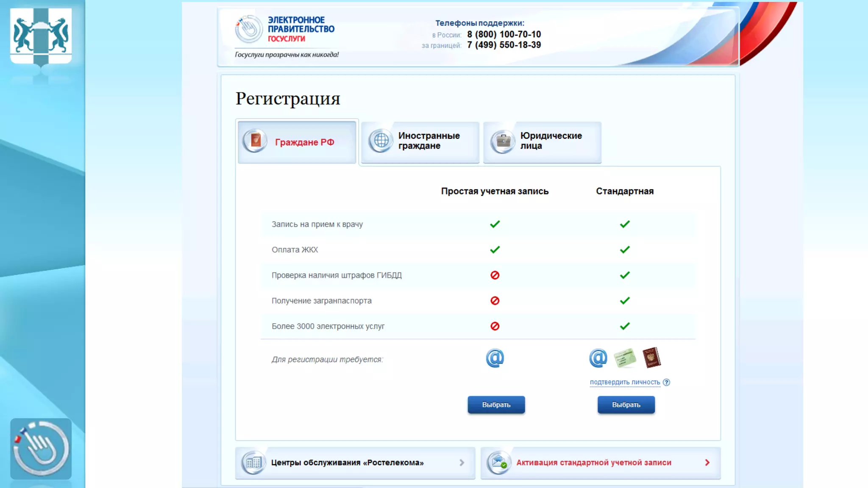Click simple account checkmark for Запись к врачу
This screenshot has width=868, height=488.
click(495, 224)
